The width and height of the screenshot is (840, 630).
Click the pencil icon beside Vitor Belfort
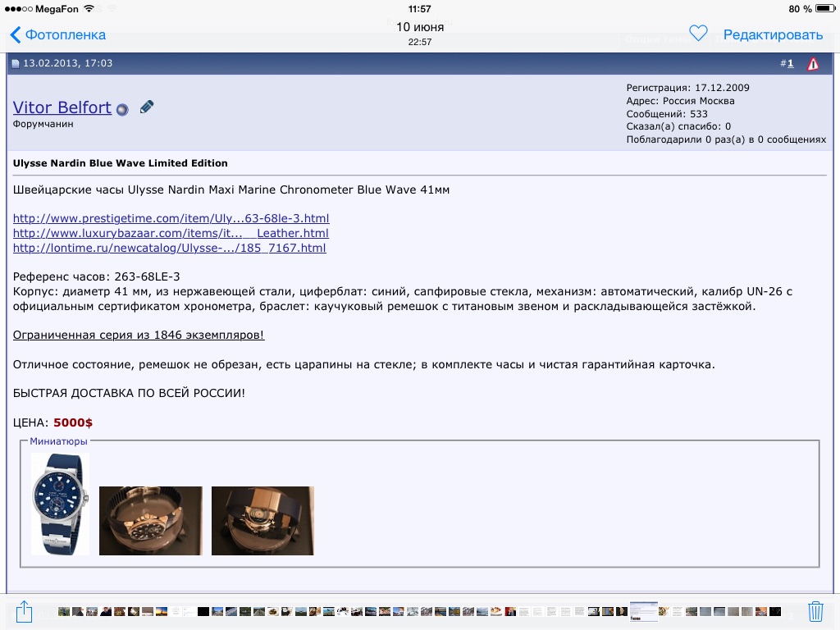pos(147,107)
